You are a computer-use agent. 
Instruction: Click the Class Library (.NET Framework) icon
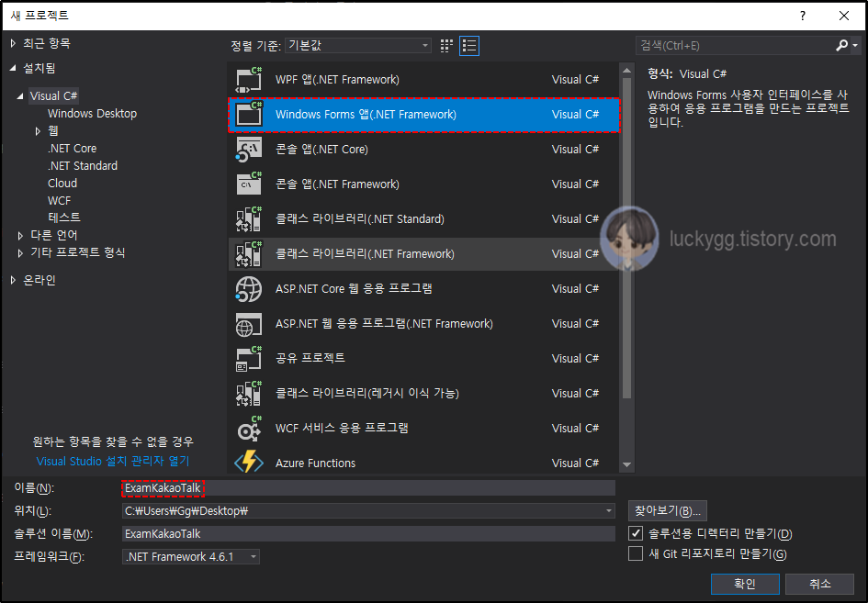(249, 254)
